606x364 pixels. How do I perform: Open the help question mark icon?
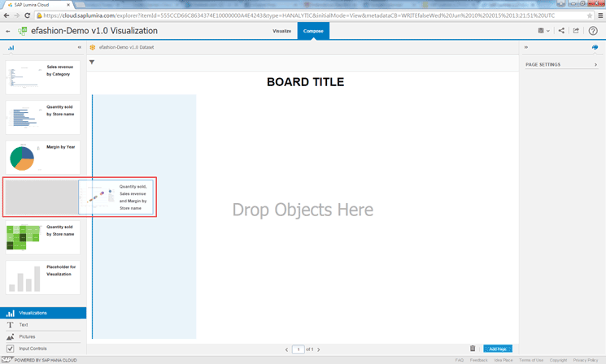(x=593, y=31)
